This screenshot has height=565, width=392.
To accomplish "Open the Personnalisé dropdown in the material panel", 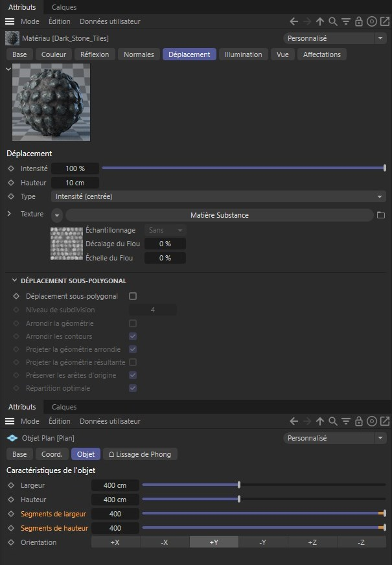I will [334, 38].
